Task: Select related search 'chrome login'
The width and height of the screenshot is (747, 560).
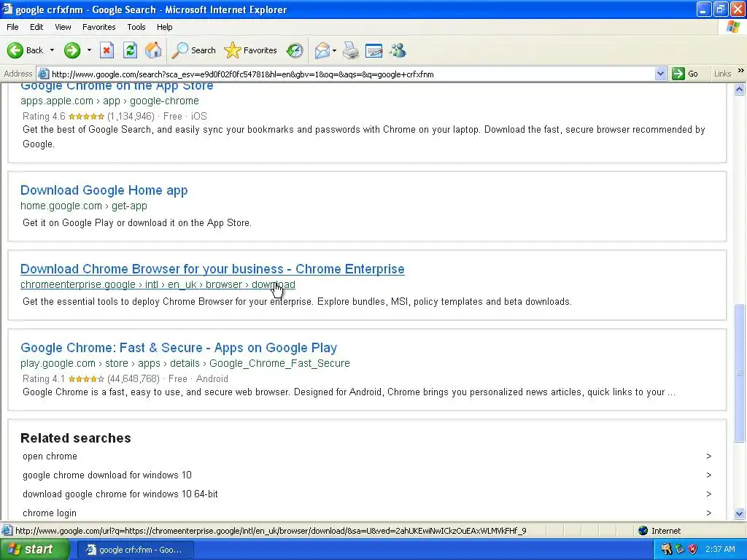Action: click(x=50, y=513)
